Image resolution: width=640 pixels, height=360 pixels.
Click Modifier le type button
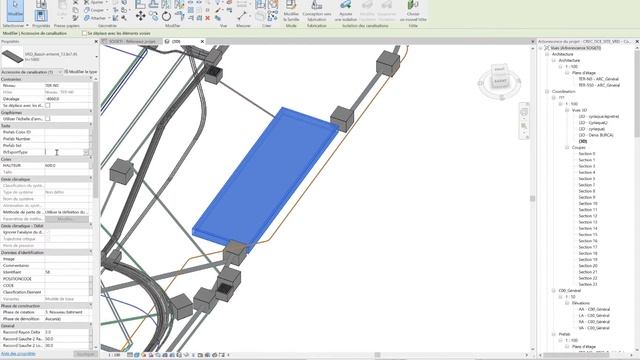81,72
